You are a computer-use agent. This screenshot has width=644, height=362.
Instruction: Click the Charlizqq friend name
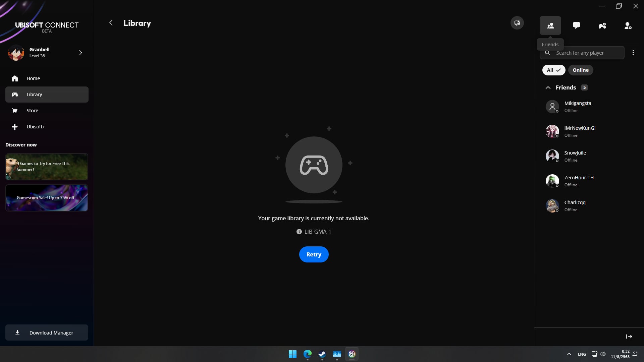pos(575,202)
